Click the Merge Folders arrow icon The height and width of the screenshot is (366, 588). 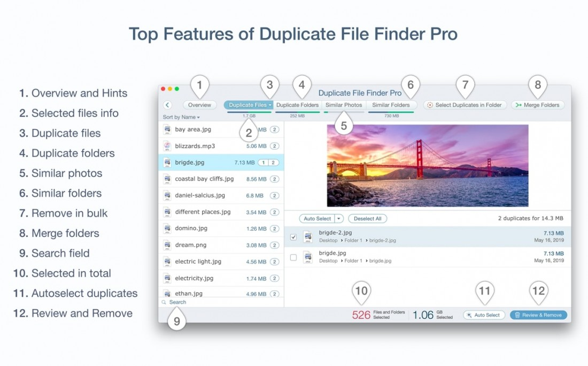[x=518, y=105]
